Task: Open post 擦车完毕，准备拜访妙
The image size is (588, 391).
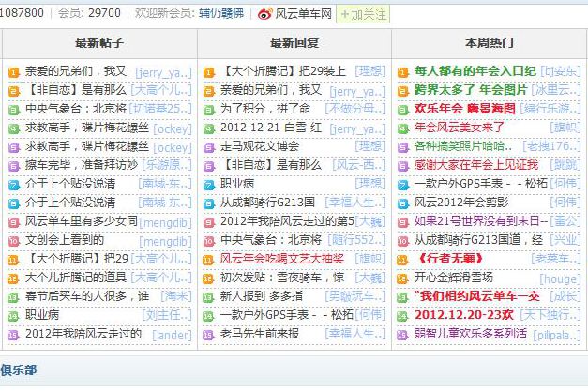Action: (x=82, y=165)
